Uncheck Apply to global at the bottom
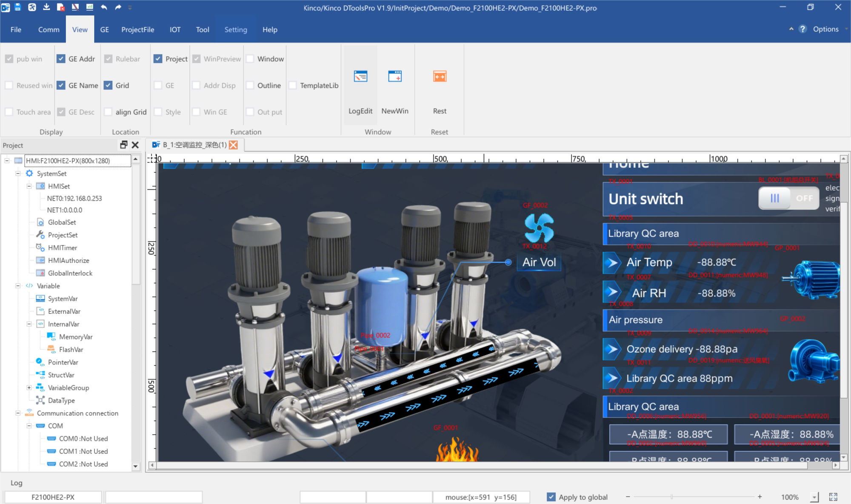This screenshot has width=851, height=504. [551, 497]
